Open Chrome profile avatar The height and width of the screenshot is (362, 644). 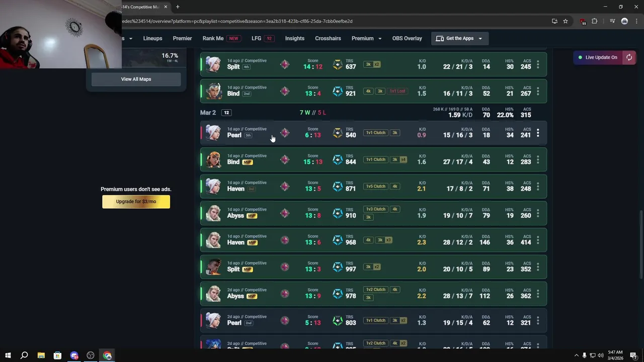coord(624,21)
